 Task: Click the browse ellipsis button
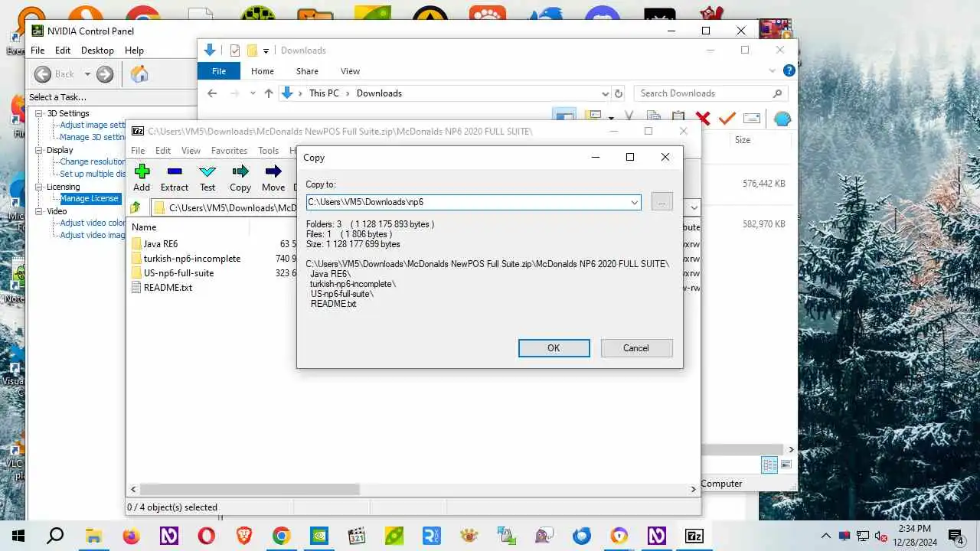coord(661,202)
